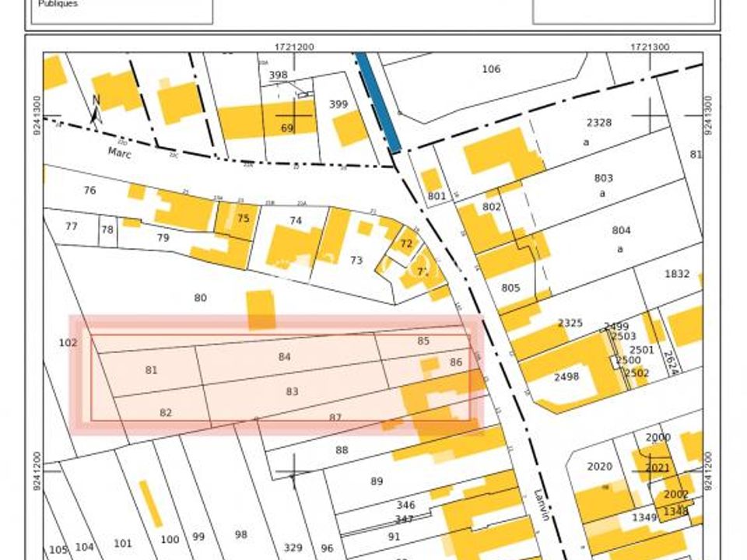Click parcel label 2020
Viewport: 747px width, 560px height.
(x=599, y=467)
